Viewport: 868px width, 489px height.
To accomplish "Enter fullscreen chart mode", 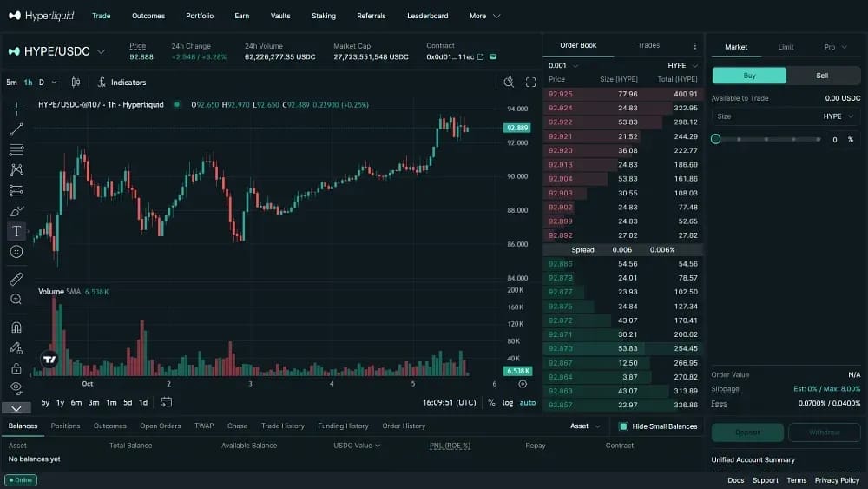I will (530, 82).
